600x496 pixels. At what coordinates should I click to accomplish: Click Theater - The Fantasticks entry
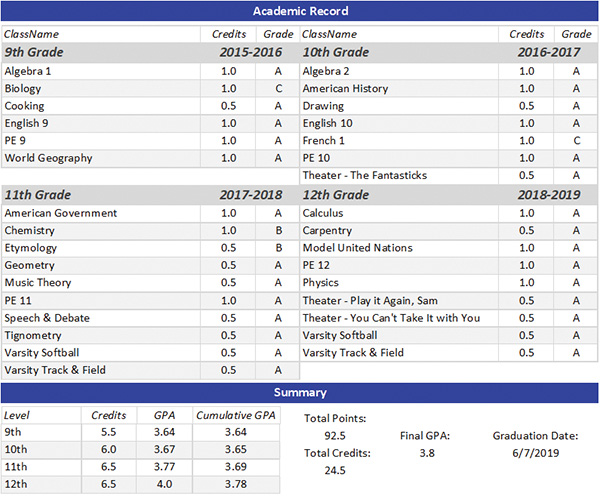tap(365, 175)
